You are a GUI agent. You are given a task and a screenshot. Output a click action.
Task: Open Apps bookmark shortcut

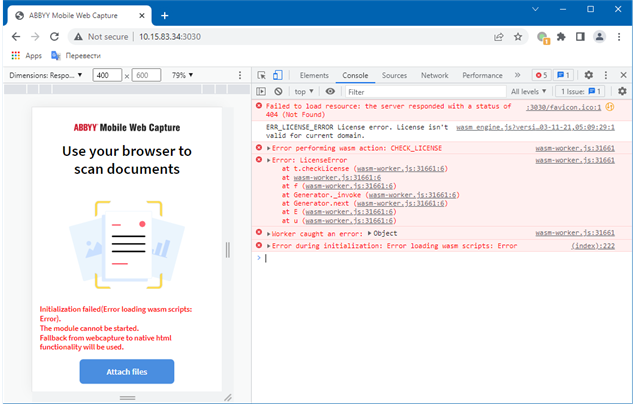point(27,55)
